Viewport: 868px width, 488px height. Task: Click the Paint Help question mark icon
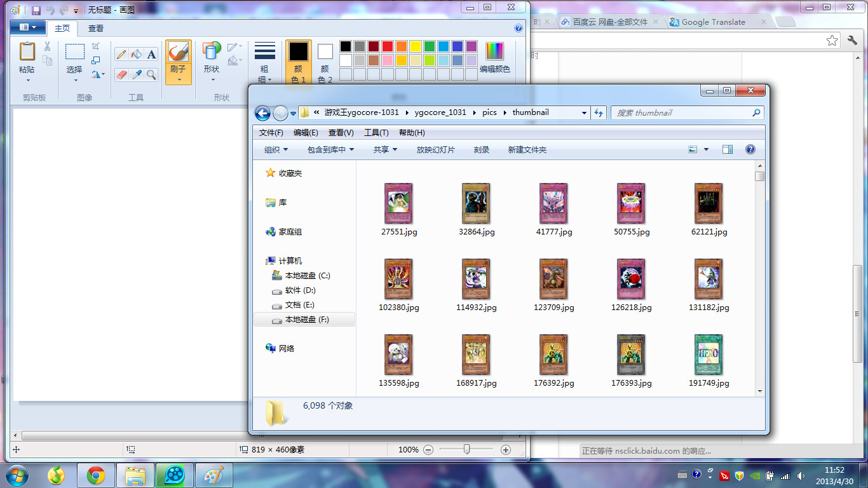519,29
